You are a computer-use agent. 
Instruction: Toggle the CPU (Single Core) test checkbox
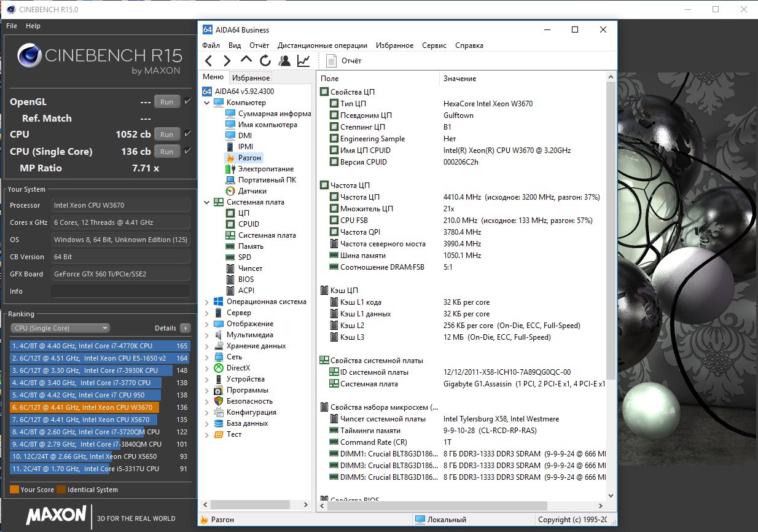(188, 151)
